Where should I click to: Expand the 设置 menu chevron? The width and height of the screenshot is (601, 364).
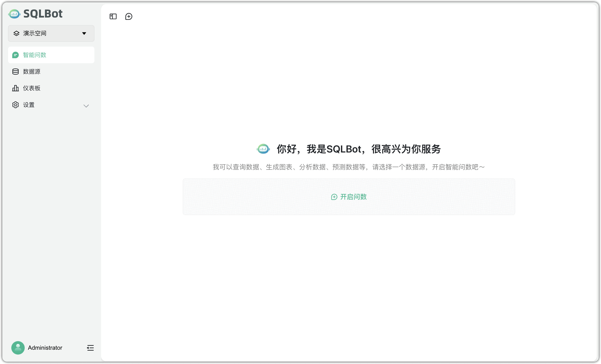86,106
